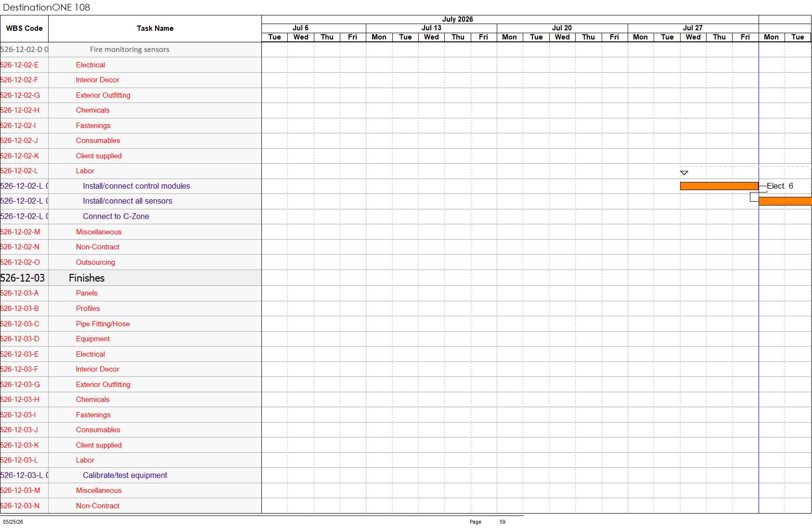812x528 pixels.
Task: Select Client supplied in row 526-12-03-K
Action: click(x=99, y=445)
